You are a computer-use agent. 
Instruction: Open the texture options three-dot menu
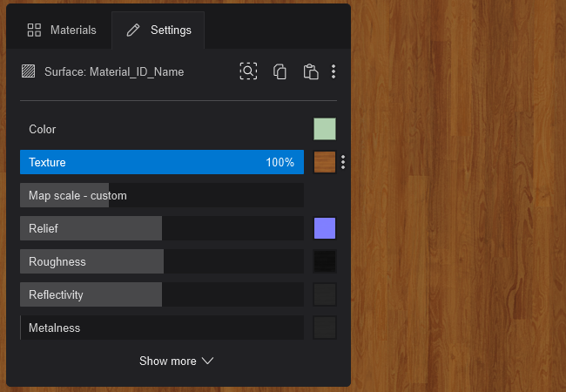pos(343,162)
